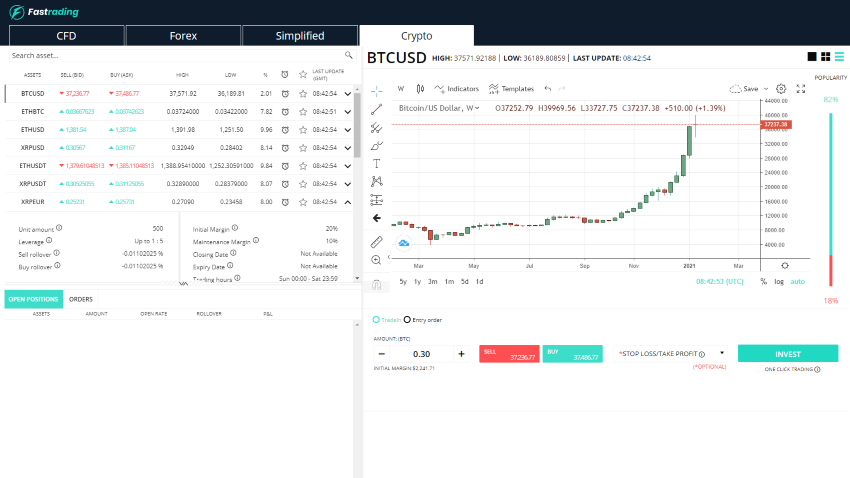Select the Entry order radio option
This screenshot has height=478, width=850.
407,320
